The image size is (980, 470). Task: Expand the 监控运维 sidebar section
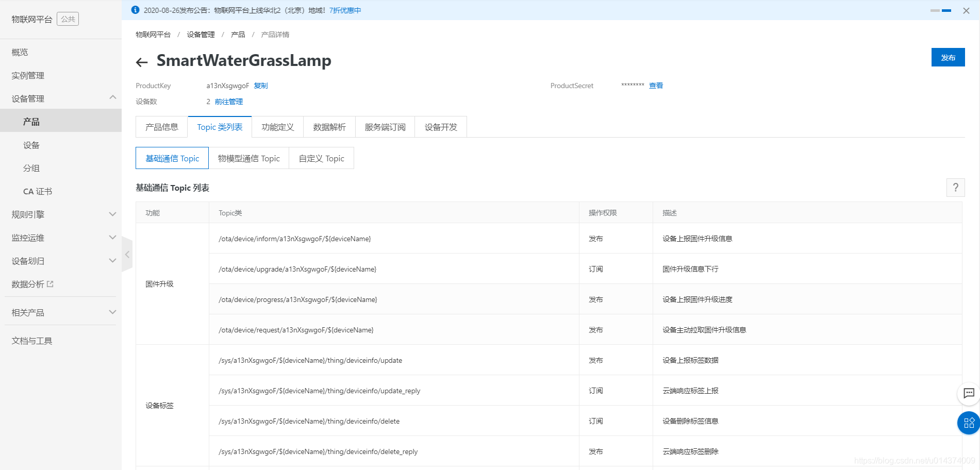point(112,237)
